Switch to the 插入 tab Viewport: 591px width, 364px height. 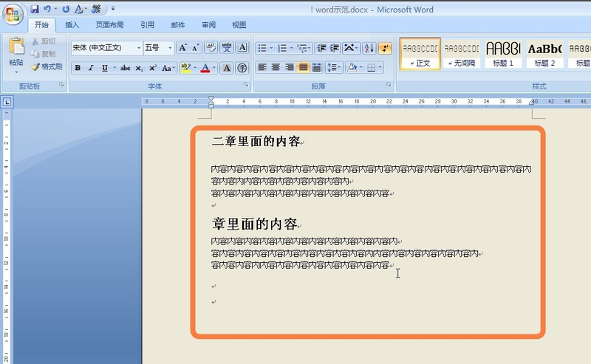(72, 25)
